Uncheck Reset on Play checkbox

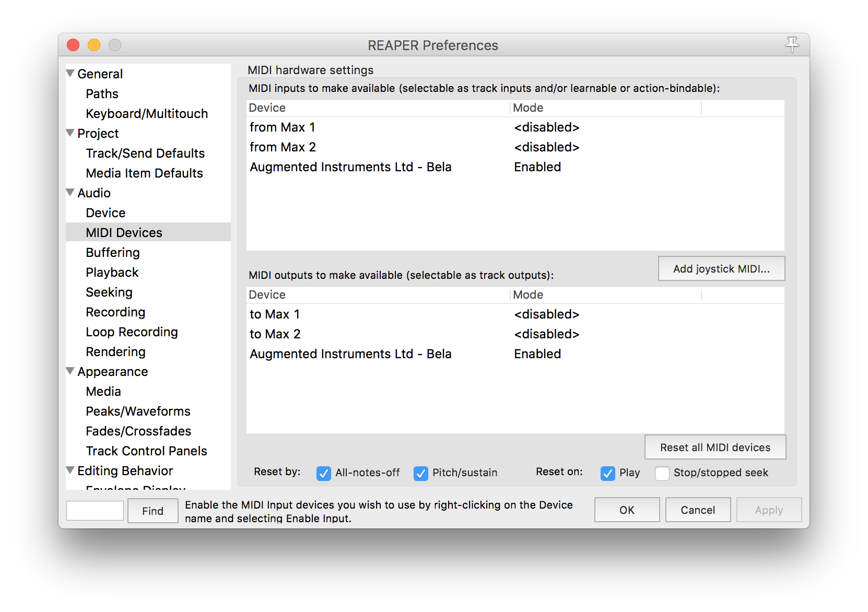(608, 473)
